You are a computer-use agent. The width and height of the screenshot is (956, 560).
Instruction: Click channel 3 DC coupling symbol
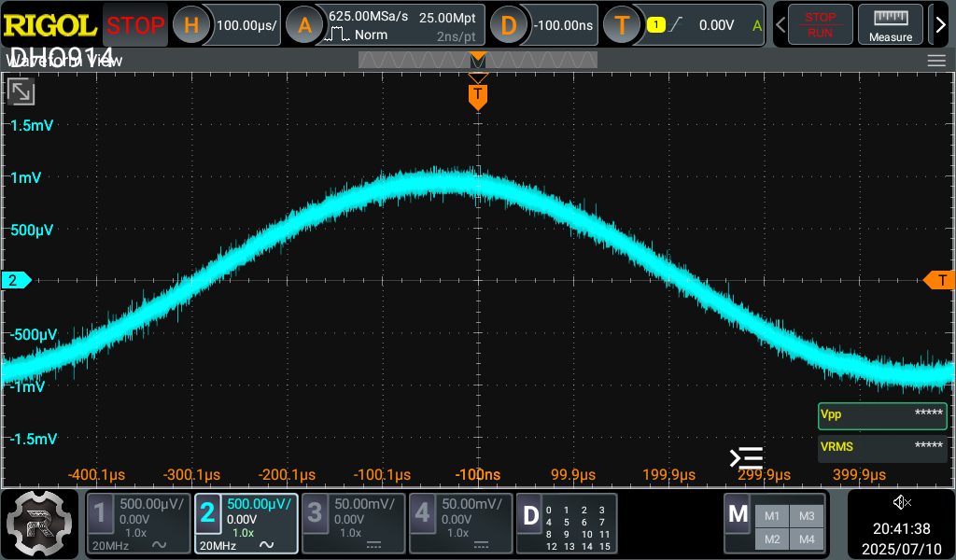[373, 545]
